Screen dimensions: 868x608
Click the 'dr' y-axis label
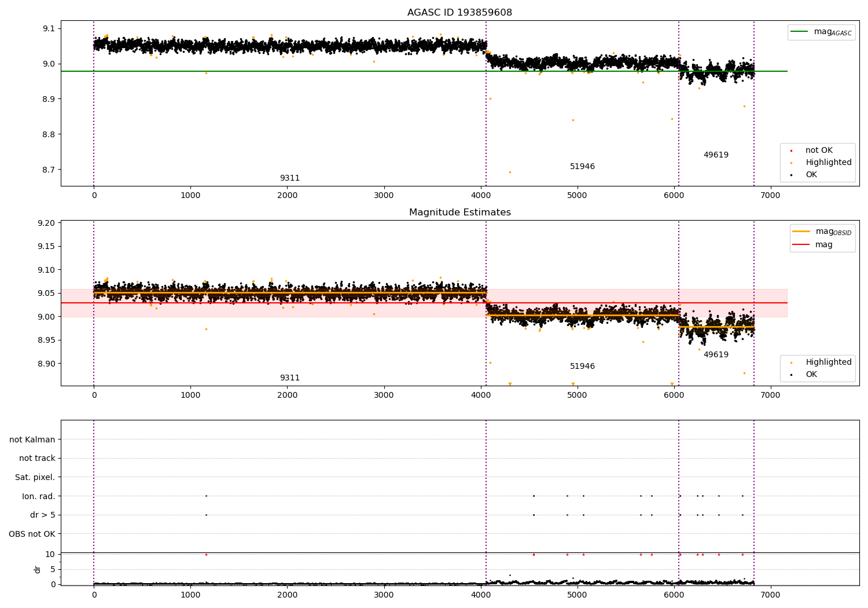pos(38,570)
